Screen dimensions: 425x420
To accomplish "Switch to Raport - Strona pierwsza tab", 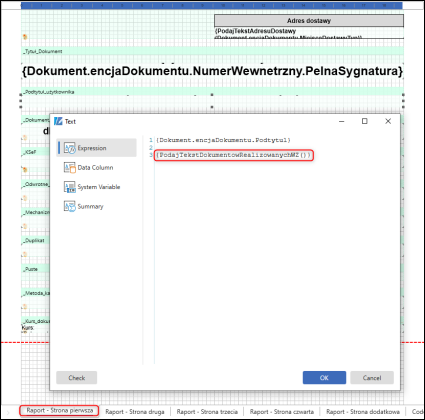I will point(59,411).
